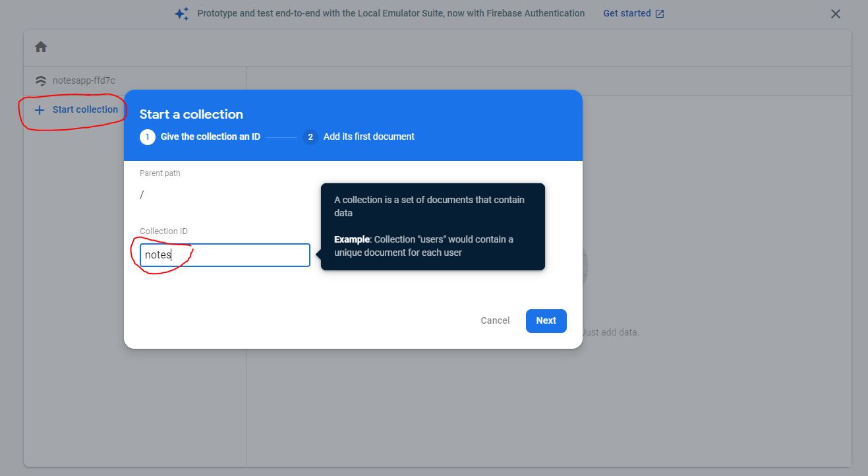The height and width of the screenshot is (476, 868).
Task: Cancel the Start a collection dialog
Action: pos(495,320)
